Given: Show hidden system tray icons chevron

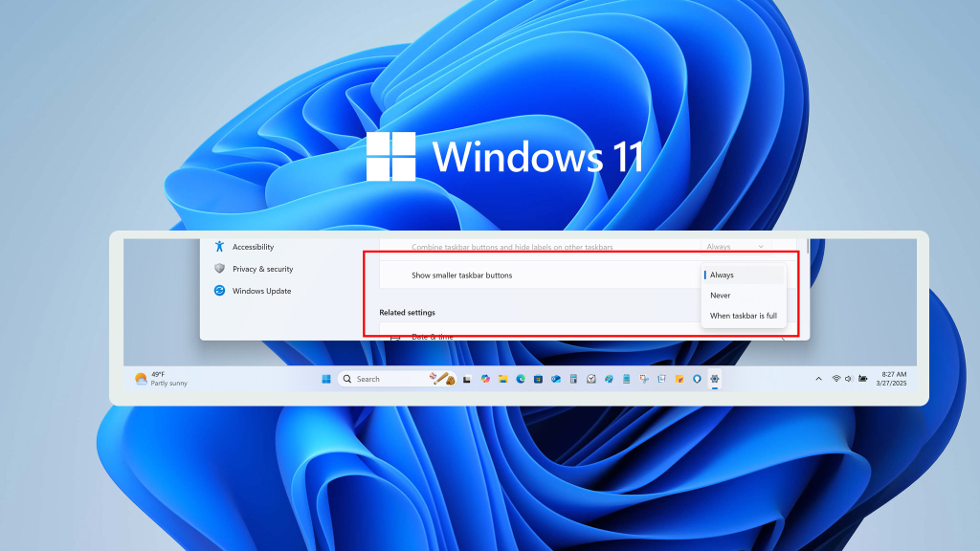Looking at the screenshot, I should pos(818,379).
